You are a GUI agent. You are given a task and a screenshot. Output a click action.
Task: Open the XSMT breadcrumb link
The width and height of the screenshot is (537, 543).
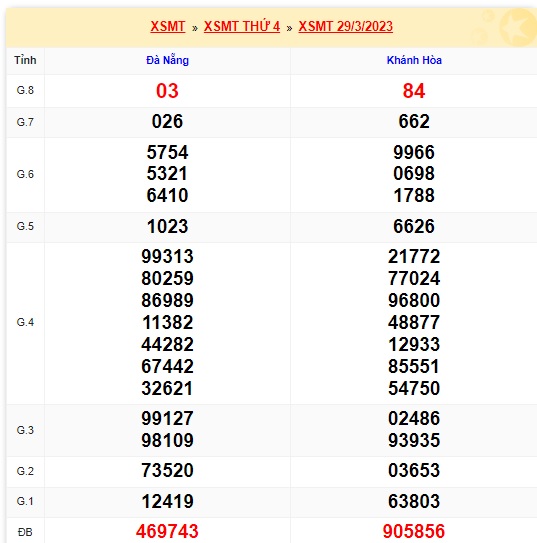[168, 27]
